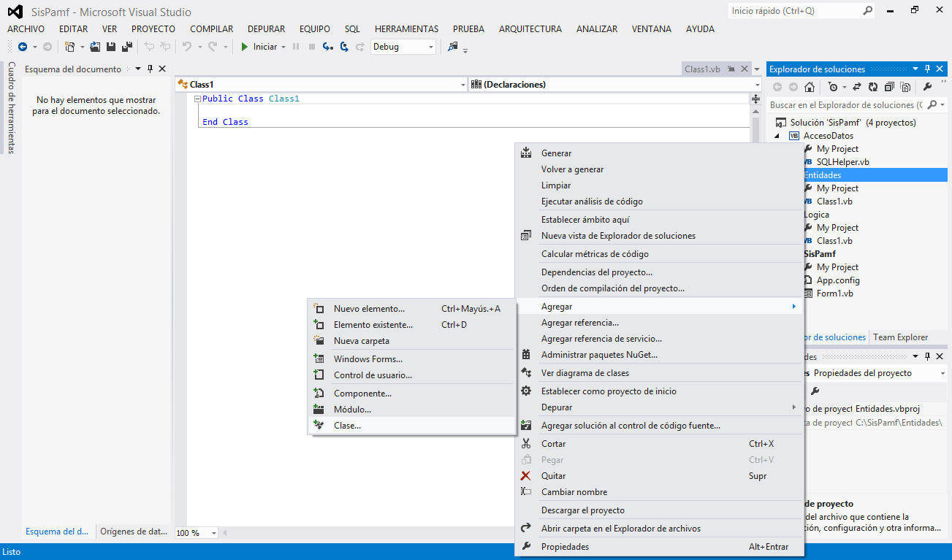Click the Save All toolbar icon
The height and width of the screenshot is (560, 952).
[127, 47]
